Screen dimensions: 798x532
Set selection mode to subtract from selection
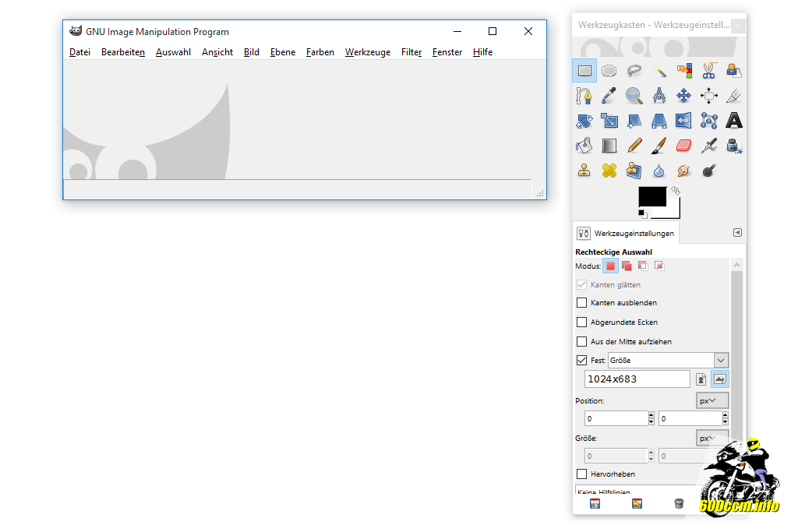(643, 266)
